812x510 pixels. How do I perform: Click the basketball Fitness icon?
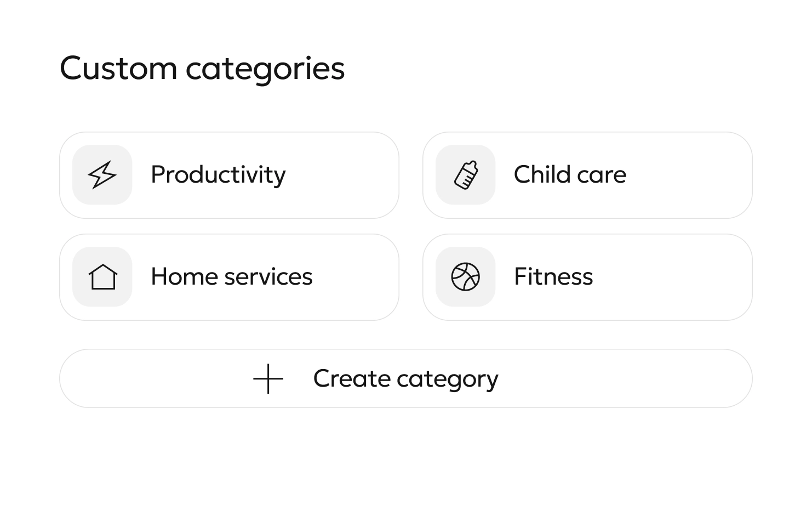pyautogui.click(x=466, y=276)
